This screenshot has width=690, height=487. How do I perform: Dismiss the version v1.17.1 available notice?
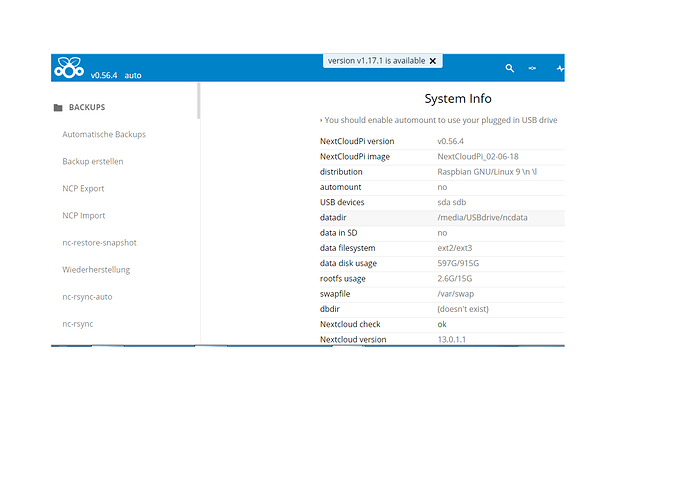[x=433, y=61]
